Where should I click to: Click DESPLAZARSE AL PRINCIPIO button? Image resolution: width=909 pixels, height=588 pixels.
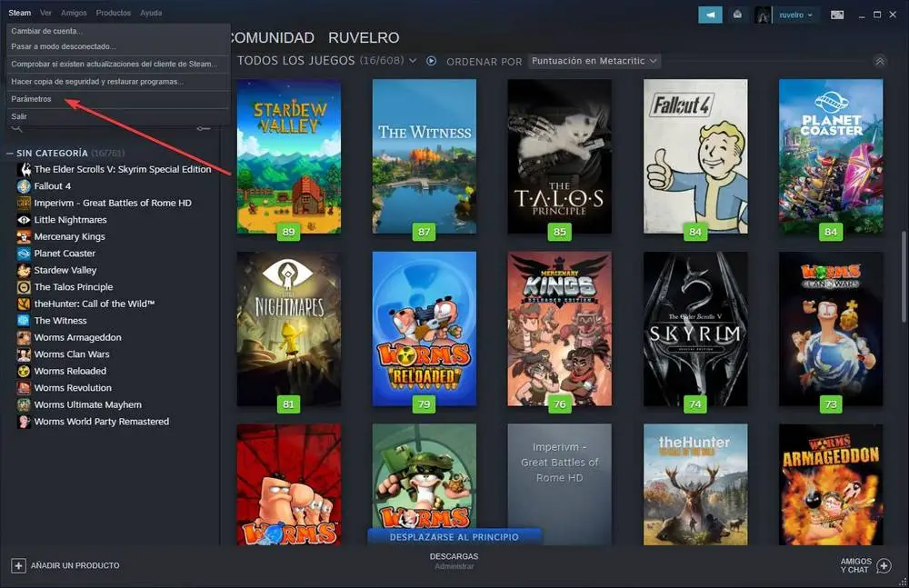(454, 537)
